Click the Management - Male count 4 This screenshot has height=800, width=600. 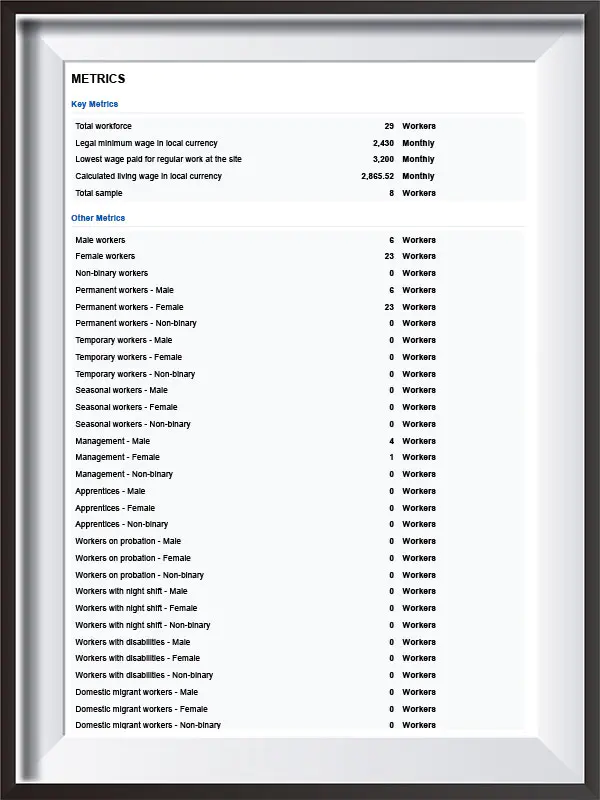pos(392,441)
